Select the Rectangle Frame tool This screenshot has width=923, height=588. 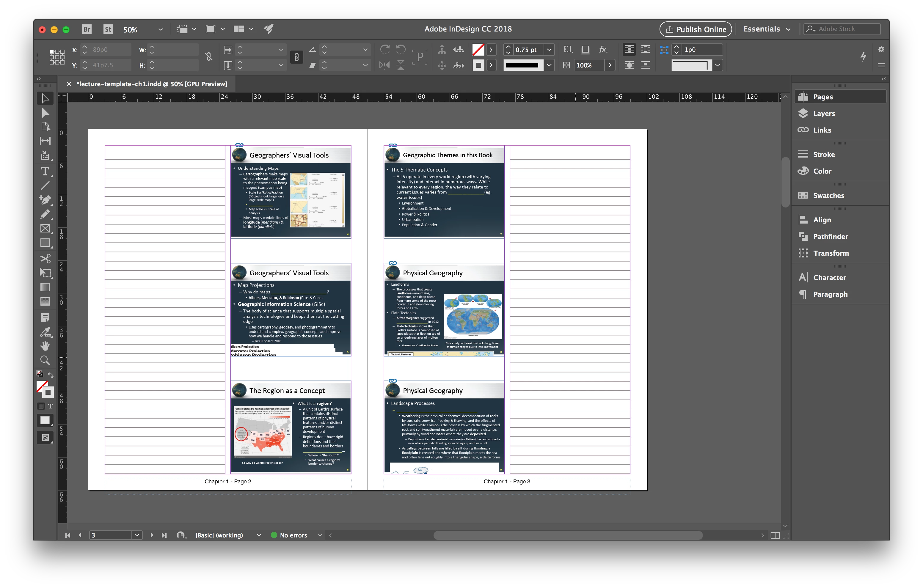coord(45,229)
